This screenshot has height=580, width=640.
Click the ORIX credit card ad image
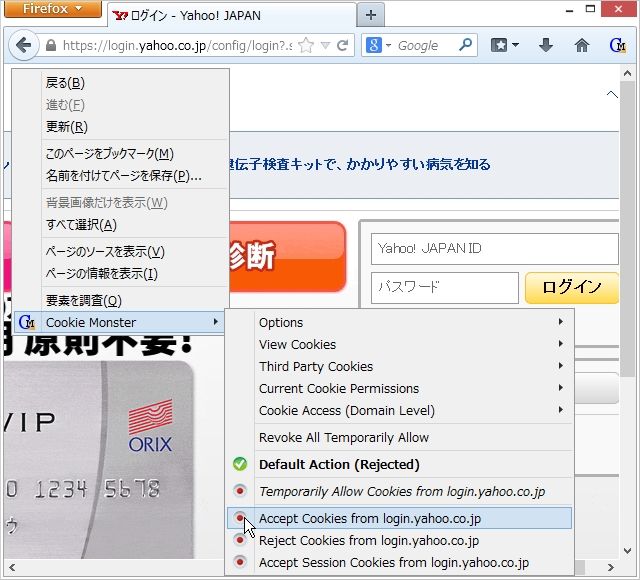98,459
